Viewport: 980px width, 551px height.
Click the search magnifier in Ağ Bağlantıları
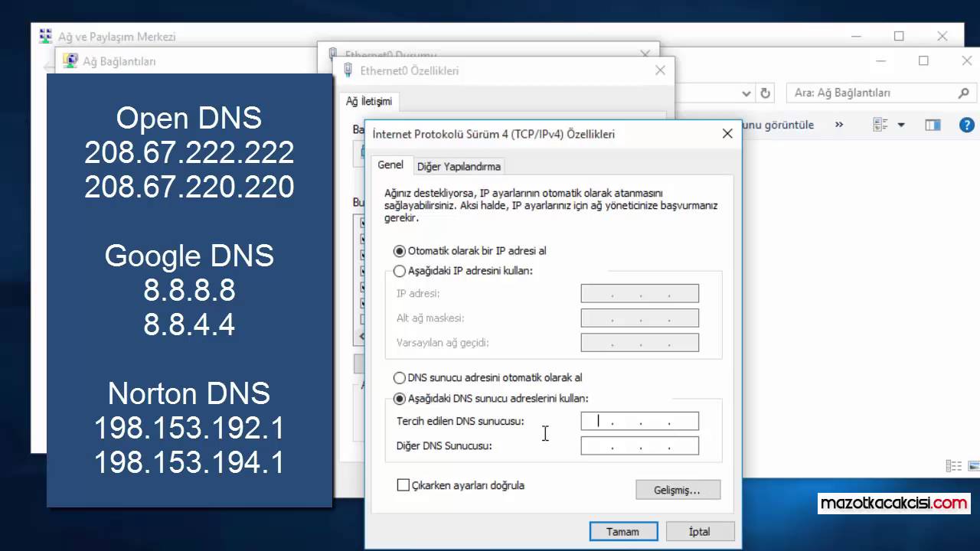[964, 93]
